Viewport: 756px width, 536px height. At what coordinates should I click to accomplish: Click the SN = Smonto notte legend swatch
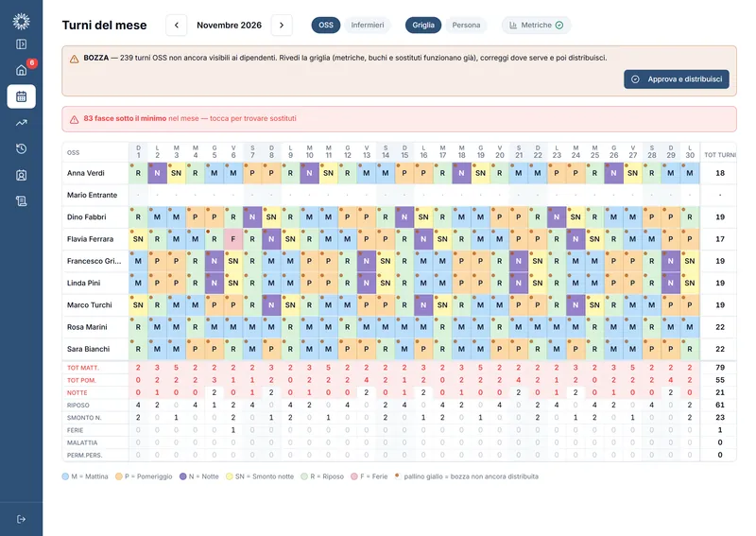(230, 476)
